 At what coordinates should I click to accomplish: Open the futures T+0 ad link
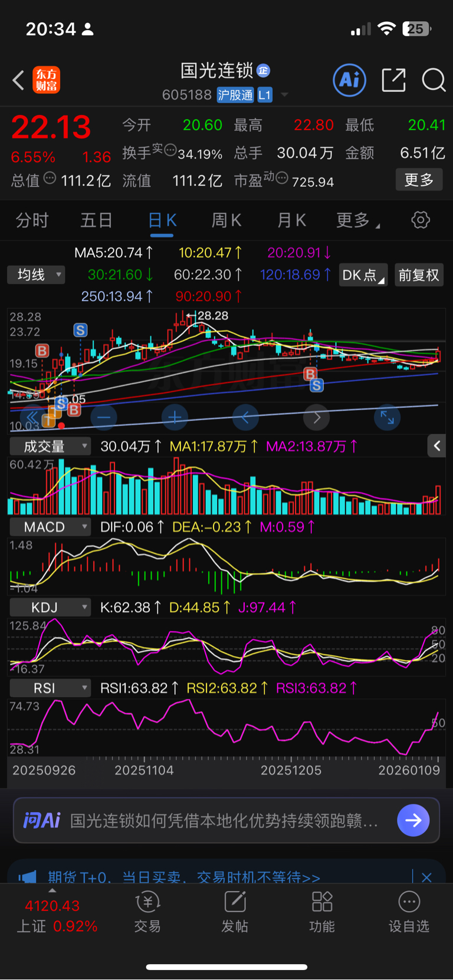tap(184, 877)
